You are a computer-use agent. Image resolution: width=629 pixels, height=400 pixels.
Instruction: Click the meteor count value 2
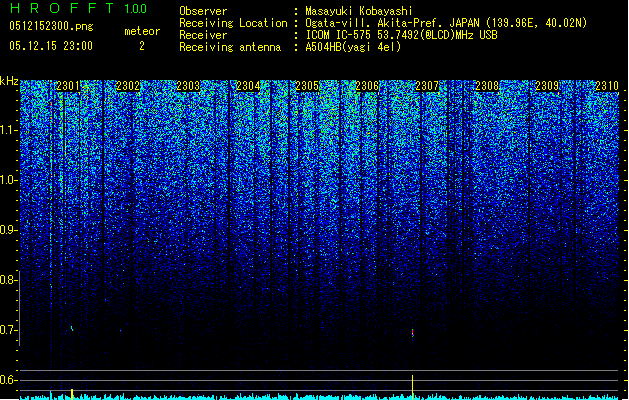142,46
